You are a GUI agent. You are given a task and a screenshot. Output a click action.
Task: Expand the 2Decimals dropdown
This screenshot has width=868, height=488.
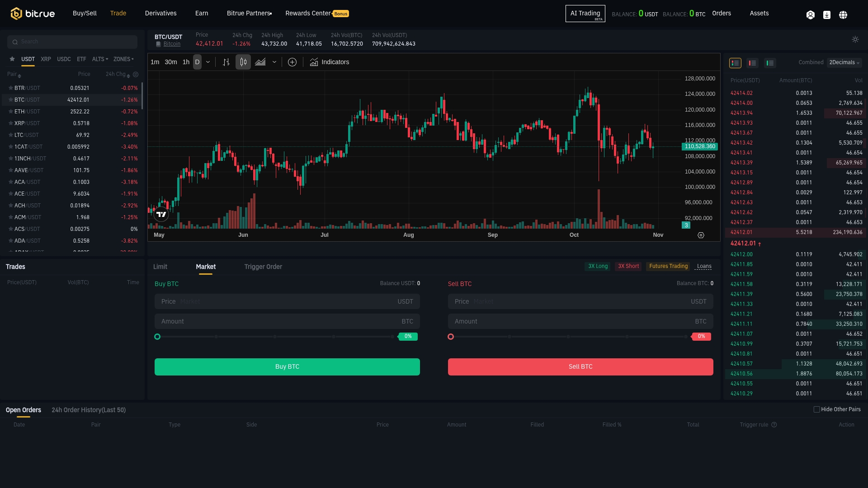(x=844, y=63)
